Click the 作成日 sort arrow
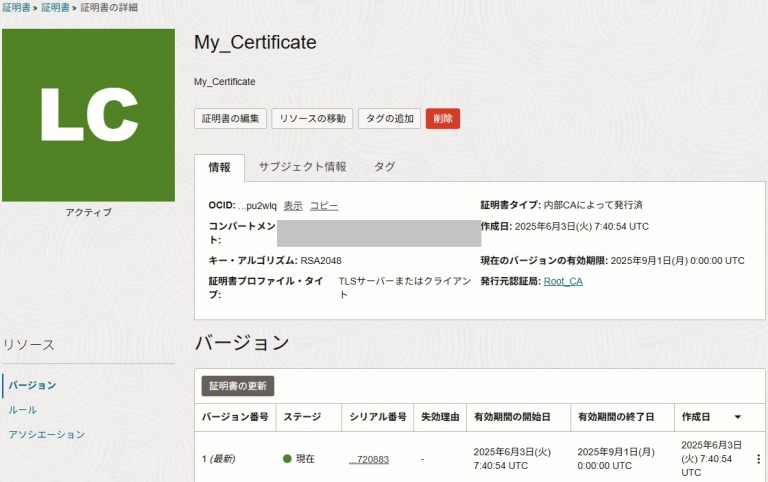768x482 pixels. click(x=738, y=417)
